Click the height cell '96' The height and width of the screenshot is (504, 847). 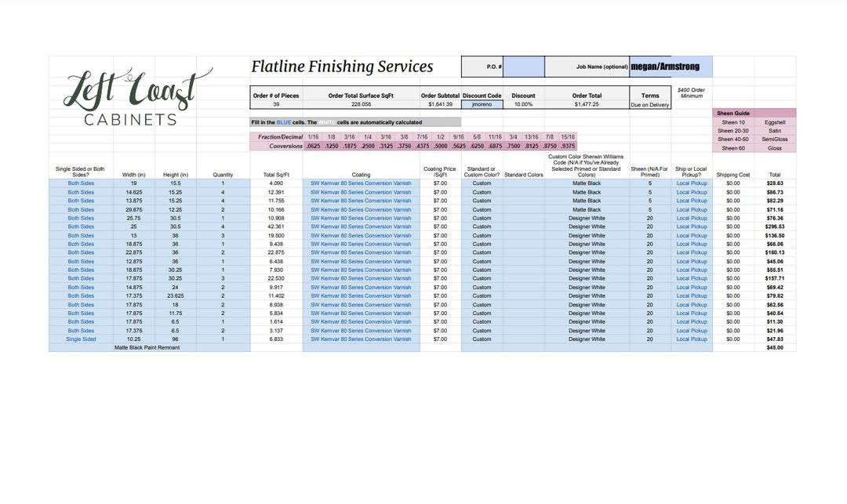(175, 339)
